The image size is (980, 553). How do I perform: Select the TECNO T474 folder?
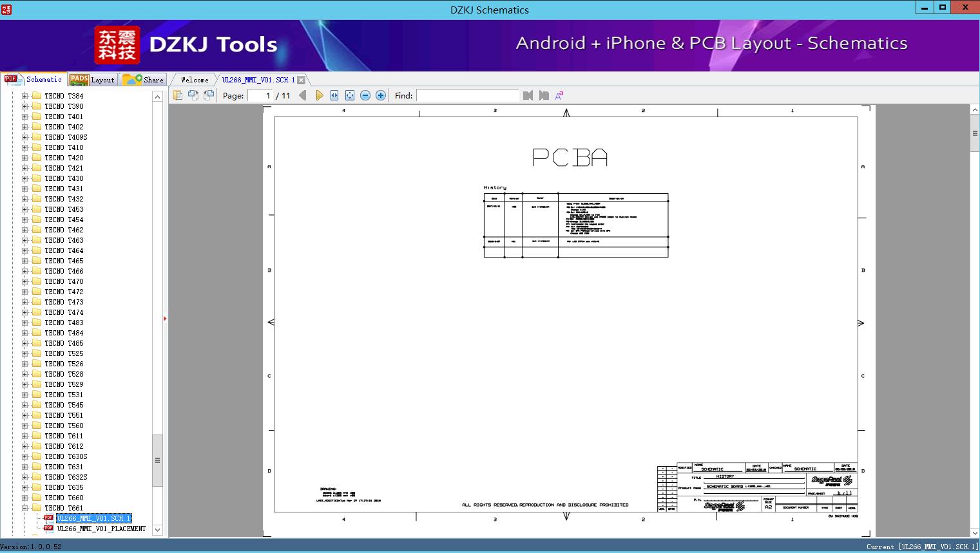click(64, 312)
